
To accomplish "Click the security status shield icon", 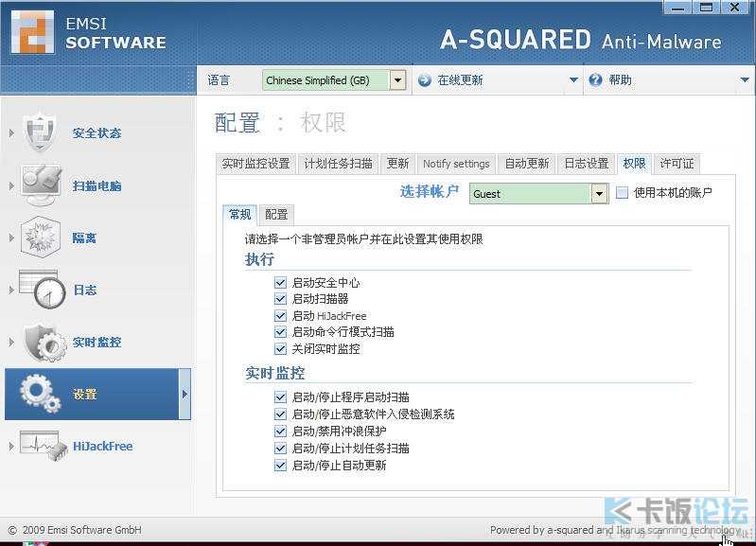I will click(40, 132).
